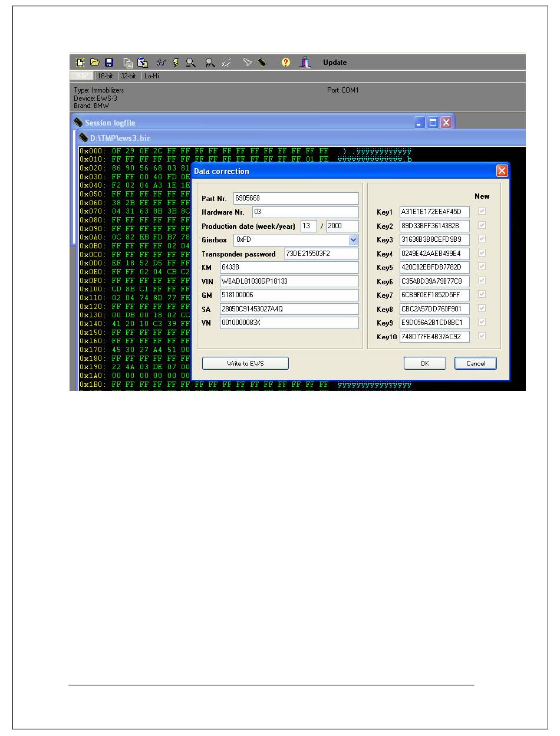The image size is (560, 736).
Task: Toggle the New checkbox for Key8
Action: 482,308
